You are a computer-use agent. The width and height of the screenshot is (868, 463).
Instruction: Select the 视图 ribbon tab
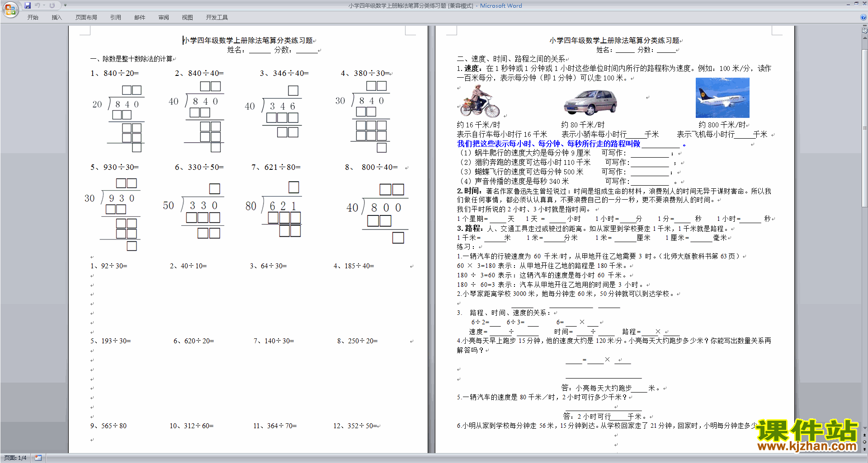point(187,17)
